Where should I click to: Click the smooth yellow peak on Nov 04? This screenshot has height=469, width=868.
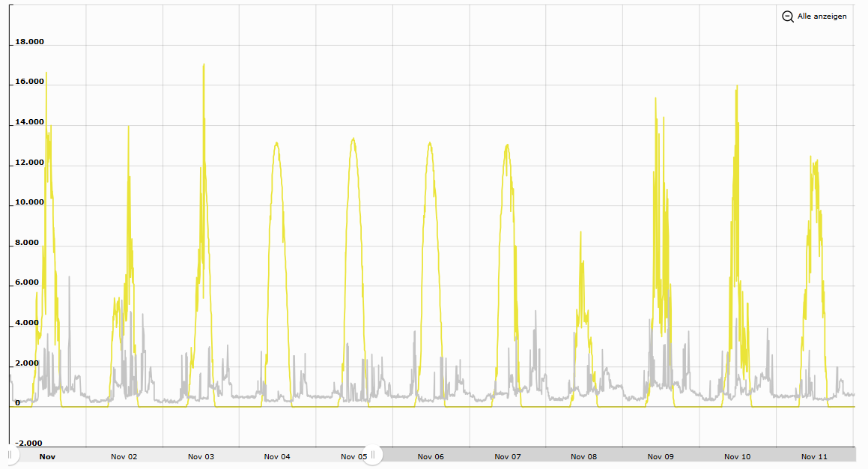(276, 143)
